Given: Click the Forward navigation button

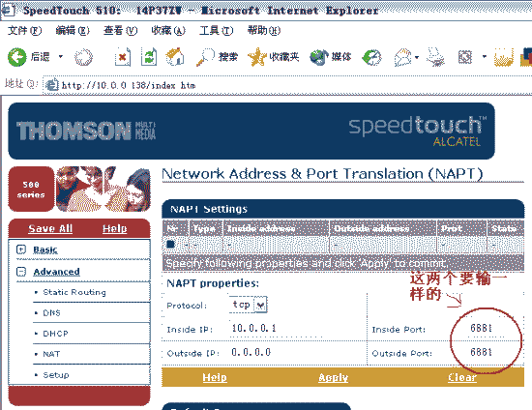Looking at the screenshot, I should point(83,57).
